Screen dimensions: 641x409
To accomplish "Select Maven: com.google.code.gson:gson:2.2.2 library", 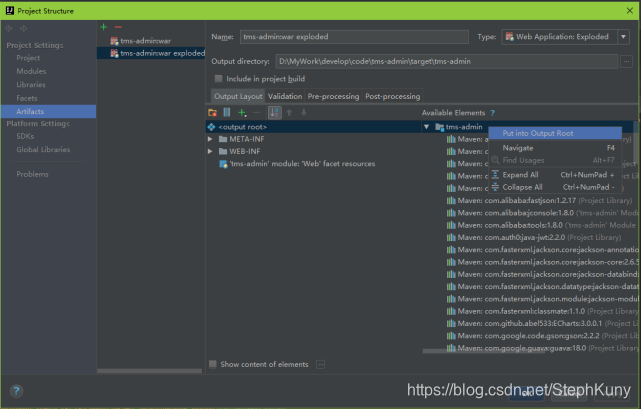I will (542, 336).
